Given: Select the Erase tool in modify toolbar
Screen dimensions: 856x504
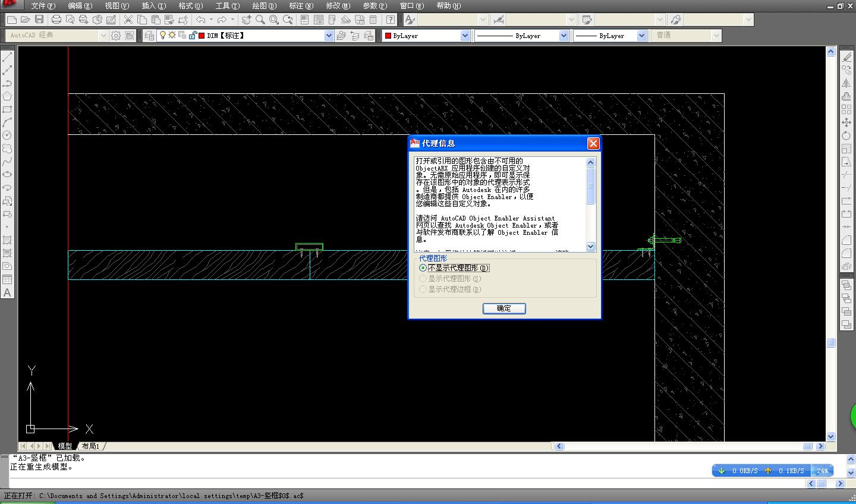Looking at the screenshot, I should (846, 57).
